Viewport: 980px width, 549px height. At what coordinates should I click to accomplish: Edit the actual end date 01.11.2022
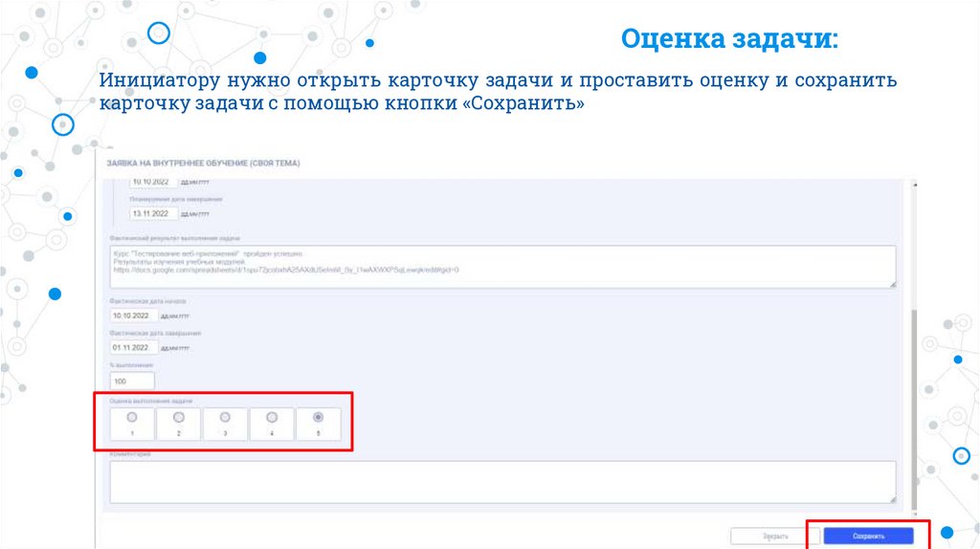tap(134, 347)
